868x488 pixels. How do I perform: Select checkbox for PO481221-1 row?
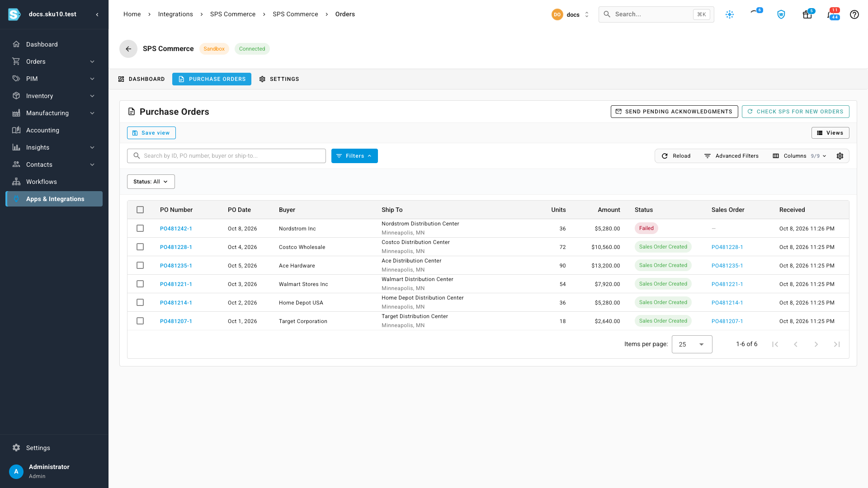pos(140,284)
